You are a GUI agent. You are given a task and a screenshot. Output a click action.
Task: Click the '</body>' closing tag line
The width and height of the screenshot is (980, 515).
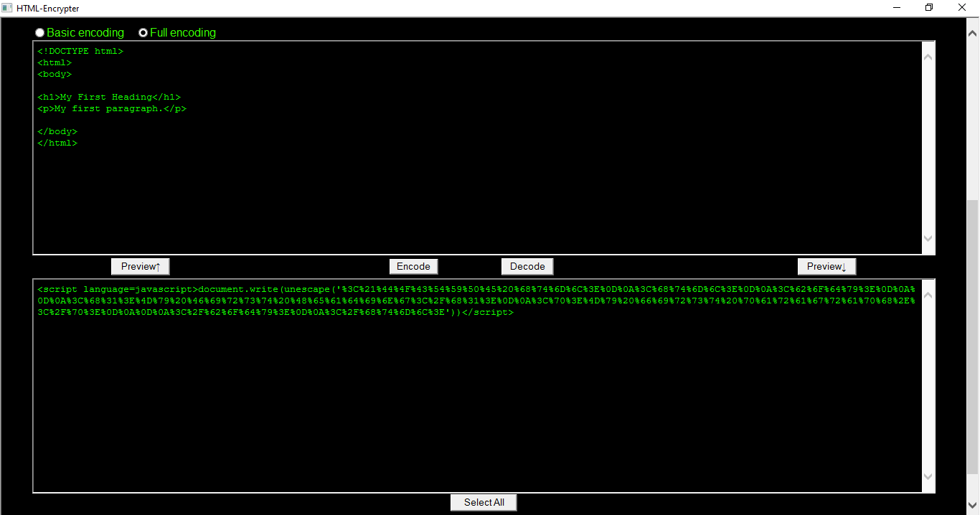point(57,132)
